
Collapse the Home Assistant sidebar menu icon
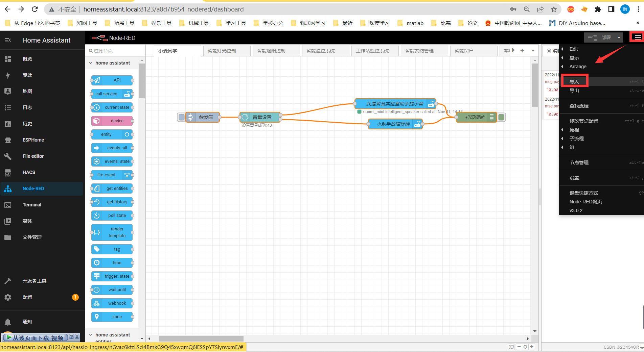point(8,40)
